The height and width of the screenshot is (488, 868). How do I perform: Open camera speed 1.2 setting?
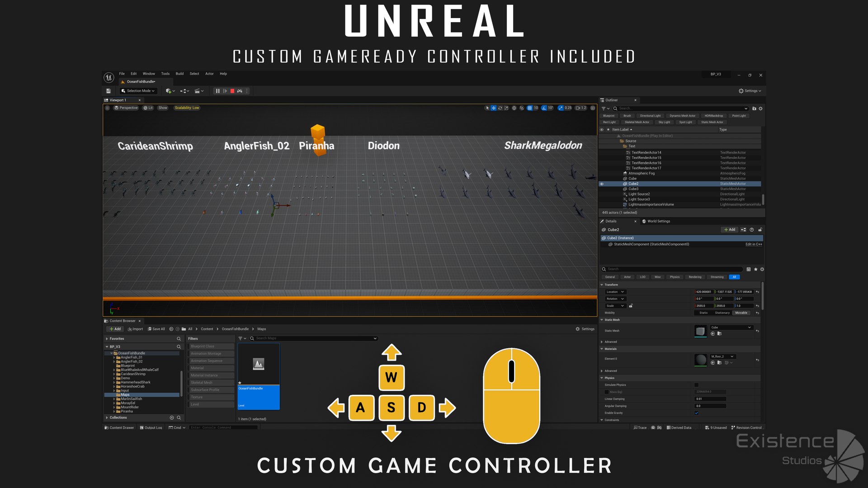(x=581, y=108)
